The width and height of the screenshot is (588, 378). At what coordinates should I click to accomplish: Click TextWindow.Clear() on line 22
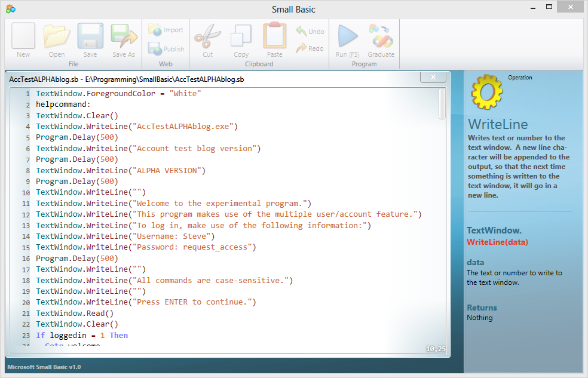(77, 324)
